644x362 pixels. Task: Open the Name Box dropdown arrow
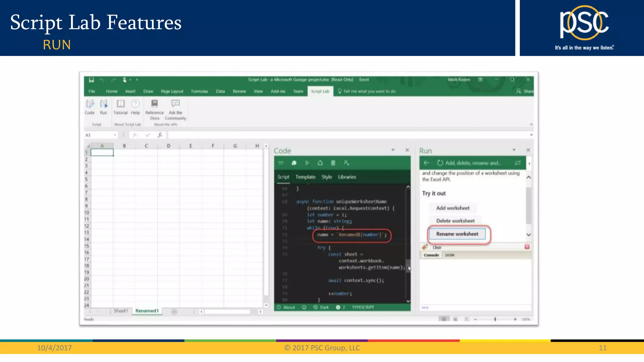(x=115, y=135)
